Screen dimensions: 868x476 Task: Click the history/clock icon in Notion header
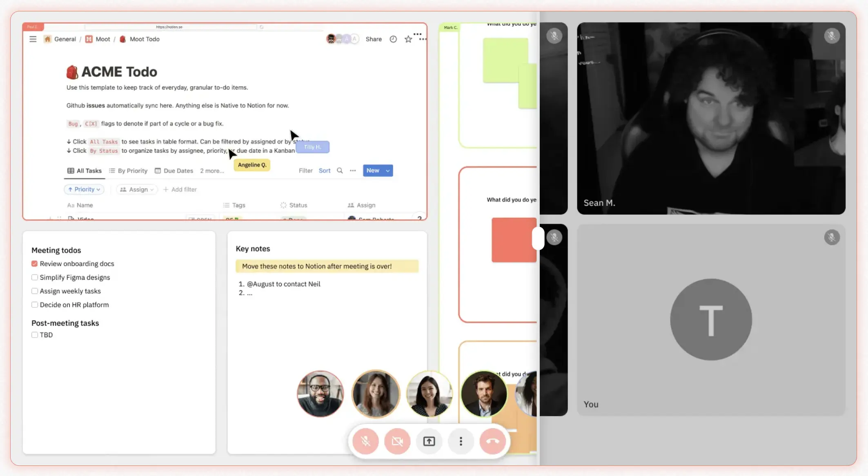pos(393,38)
